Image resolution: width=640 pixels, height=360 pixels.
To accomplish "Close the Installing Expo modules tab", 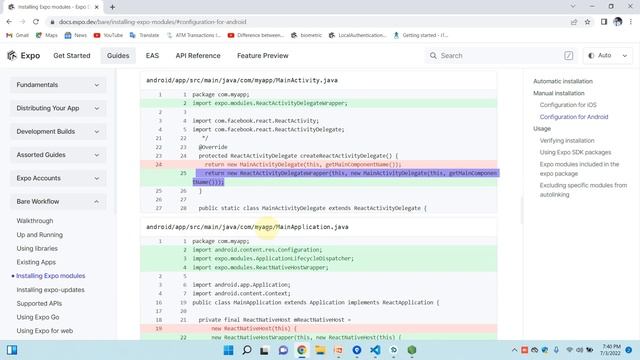I will 97,7.
